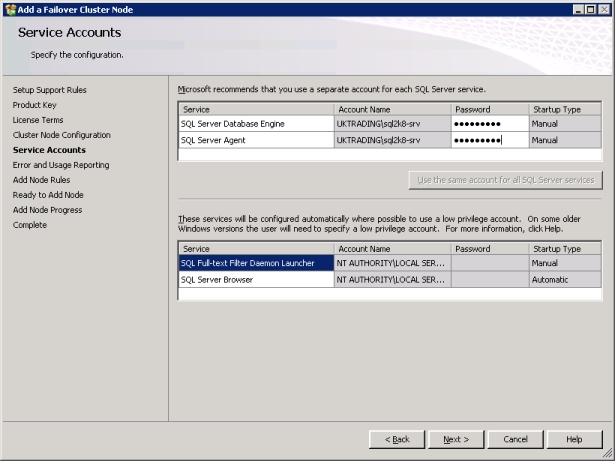Select Ready to Add Node step
Image resolution: width=615 pixels, height=461 pixels.
(x=48, y=195)
